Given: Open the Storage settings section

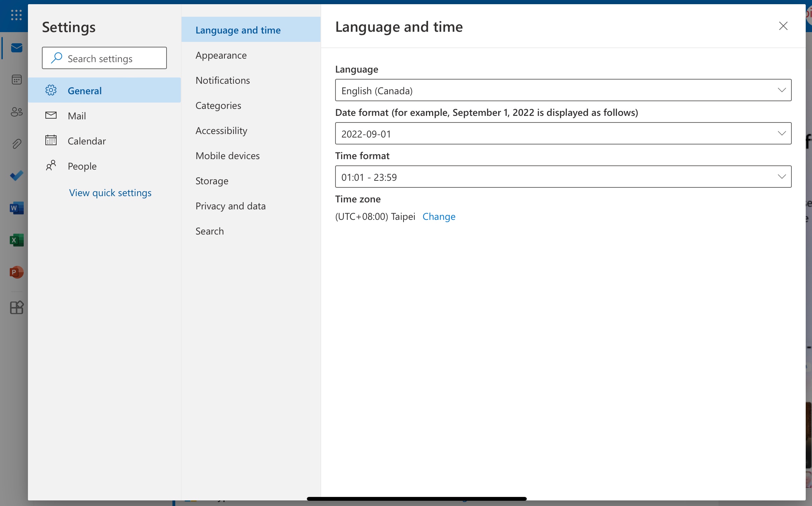Looking at the screenshot, I should (x=212, y=180).
